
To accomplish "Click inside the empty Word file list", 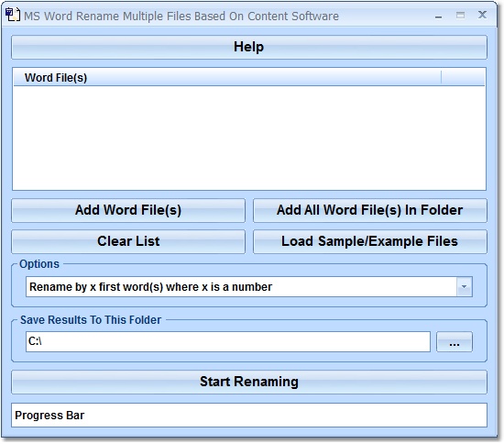I will point(249,138).
